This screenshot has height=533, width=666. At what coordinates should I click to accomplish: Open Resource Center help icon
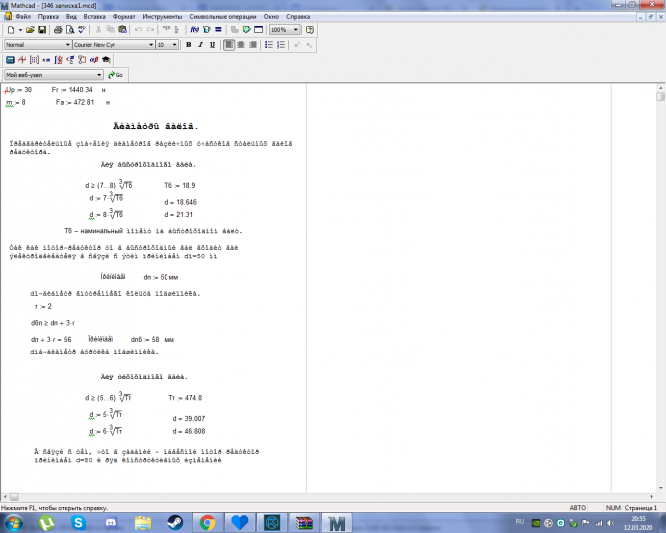(310, 30)
